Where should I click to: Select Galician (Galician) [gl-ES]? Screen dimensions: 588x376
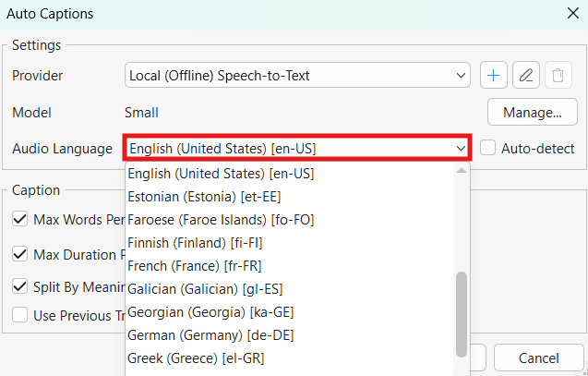click(x=289, y=289)
